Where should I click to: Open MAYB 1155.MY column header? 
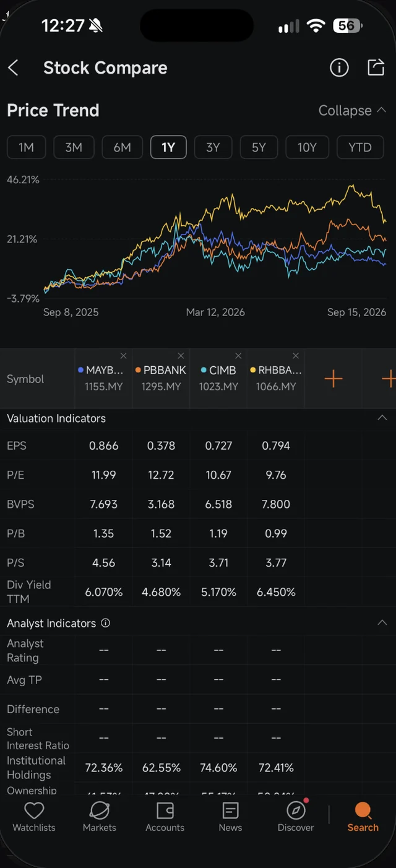tap(103, 379)
